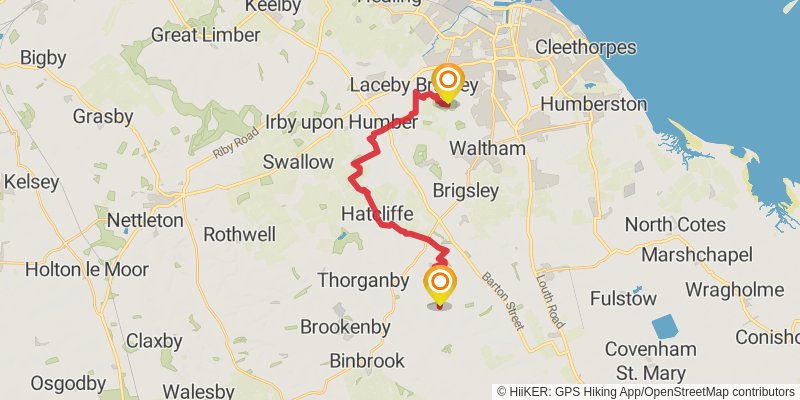Select the Nettleton label
This screenshot has width=800, height=400.
tap(145, 221)
